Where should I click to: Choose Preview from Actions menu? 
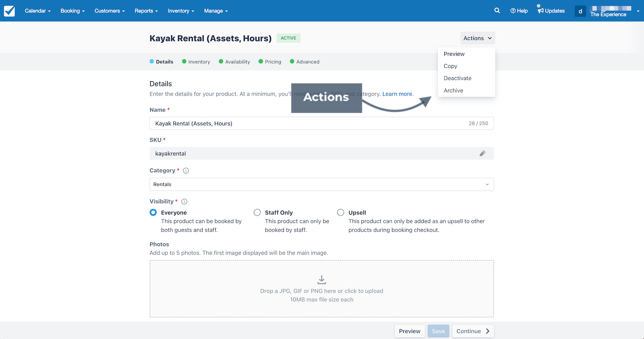466,54
